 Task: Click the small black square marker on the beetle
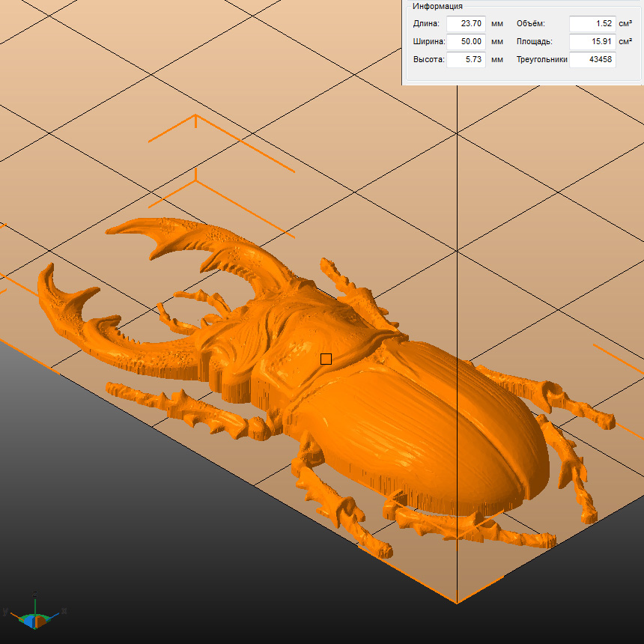(326, 359)
